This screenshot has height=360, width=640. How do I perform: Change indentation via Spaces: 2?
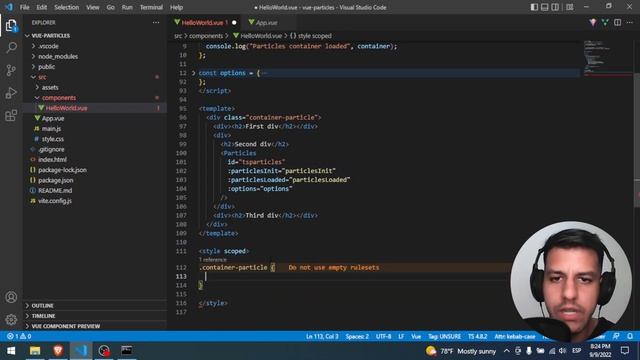click(x=357, y=336)
